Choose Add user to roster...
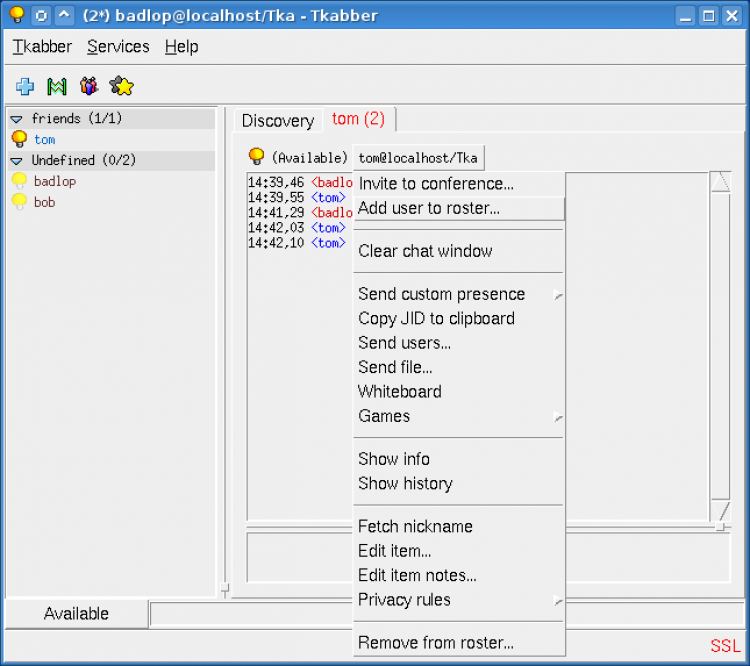 [459, 208]
